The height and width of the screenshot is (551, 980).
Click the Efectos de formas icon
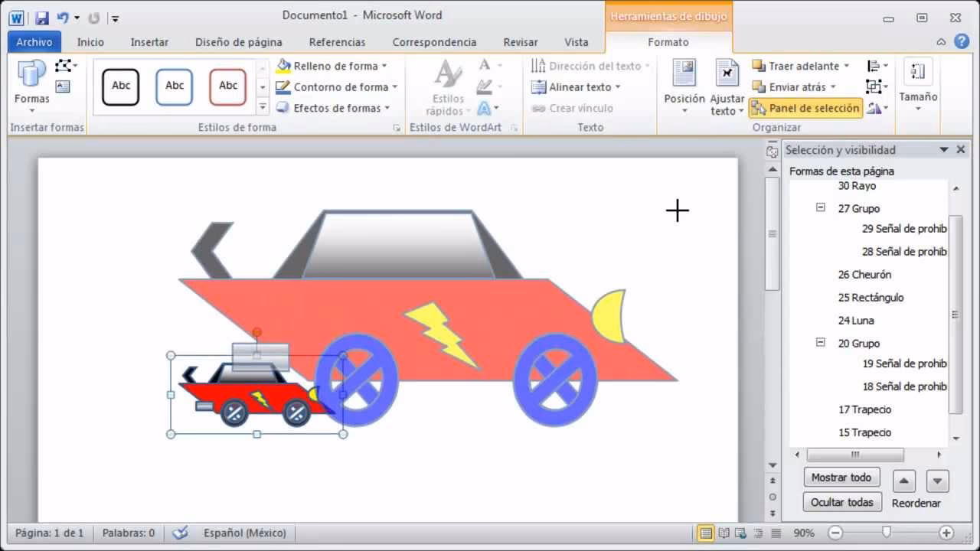click(283, 108)
